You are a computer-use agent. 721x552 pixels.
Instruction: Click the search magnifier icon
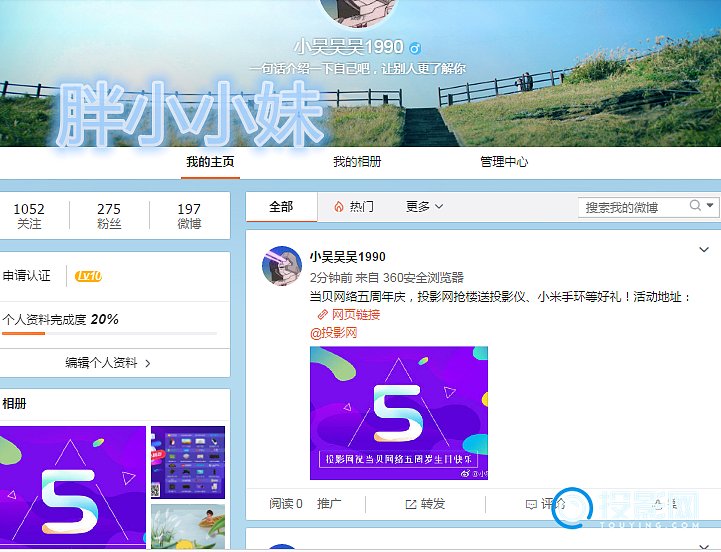click(x=695, y=206)
